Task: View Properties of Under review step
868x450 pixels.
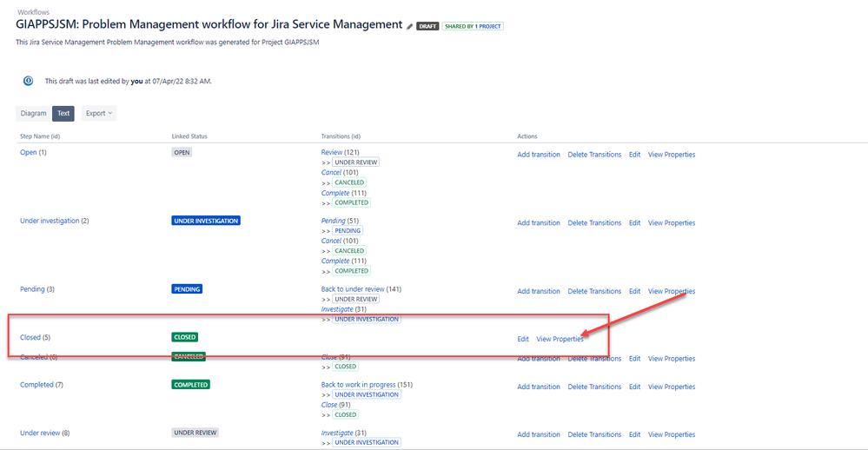Action: pyautogui.click(x=672, y=434)
